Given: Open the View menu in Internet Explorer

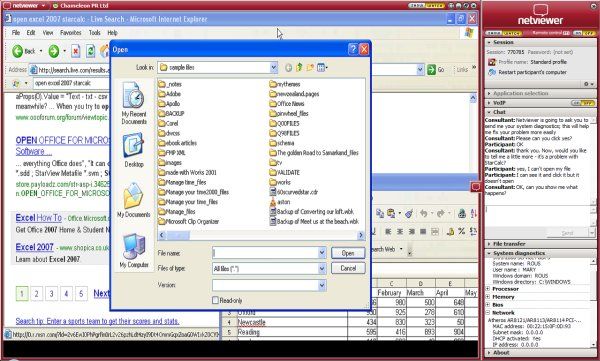Looking at the screenshot, I should coord(48,33).
